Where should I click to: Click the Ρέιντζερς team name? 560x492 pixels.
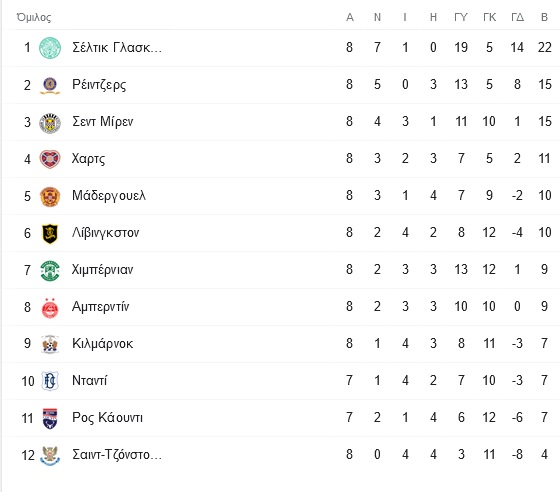[99, 85]
